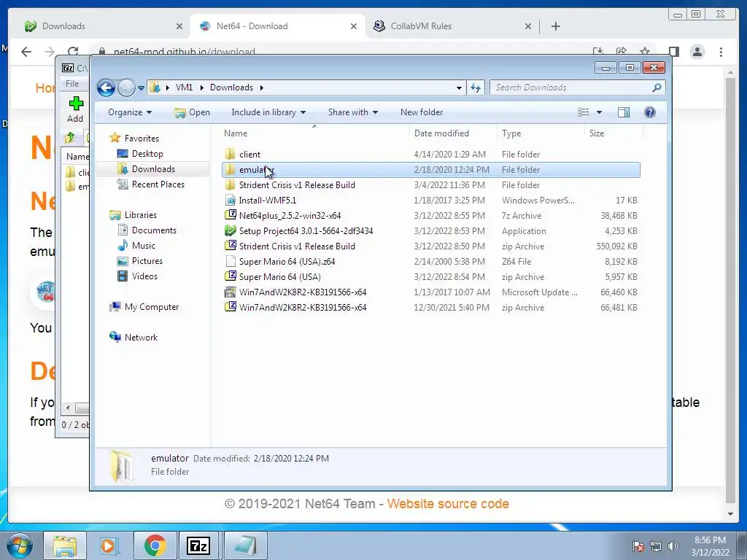Click the Explorer Forward arrow button
Viewport: 747px width, 560px height.
[126, 87]
